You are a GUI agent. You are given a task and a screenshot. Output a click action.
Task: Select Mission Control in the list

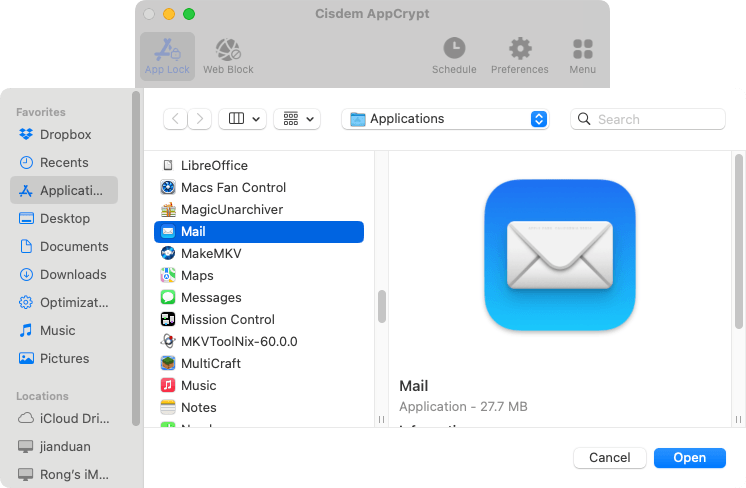[259, 320]
